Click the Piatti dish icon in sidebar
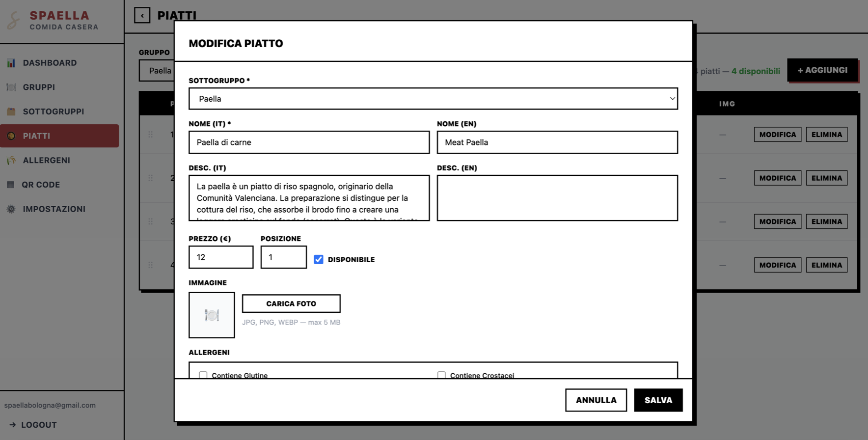The image size is (868, 440). [x=11, y=136]
